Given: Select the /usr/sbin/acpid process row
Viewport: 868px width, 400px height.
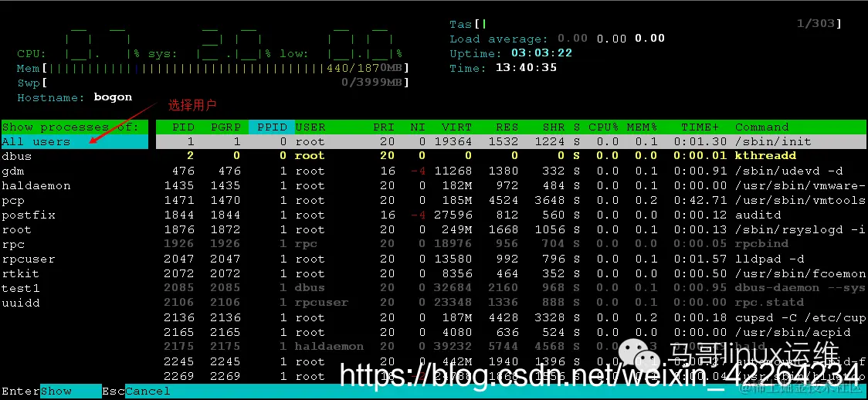Looking at the screenshot, I should pos(512,333).
